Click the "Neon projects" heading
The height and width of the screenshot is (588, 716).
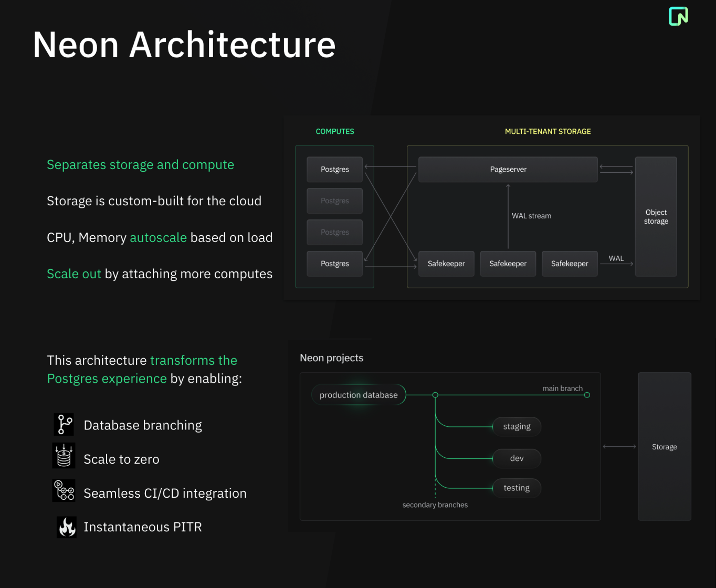[332, 358]
